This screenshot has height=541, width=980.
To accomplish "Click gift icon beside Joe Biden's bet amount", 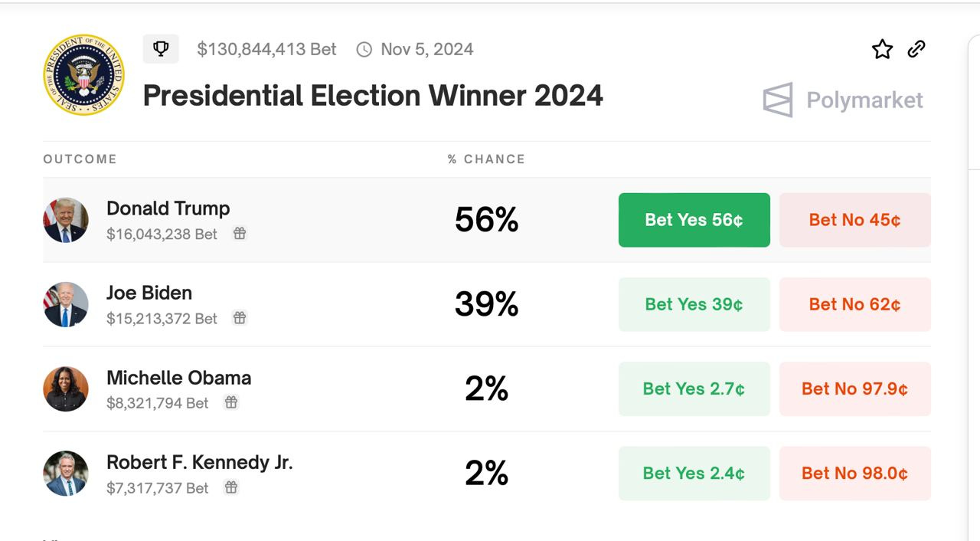I will [240, 318].
